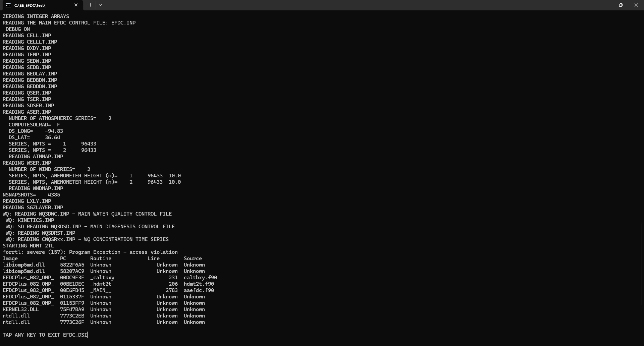Click 'READING BEDLAY.INP' line

[30, 74]
